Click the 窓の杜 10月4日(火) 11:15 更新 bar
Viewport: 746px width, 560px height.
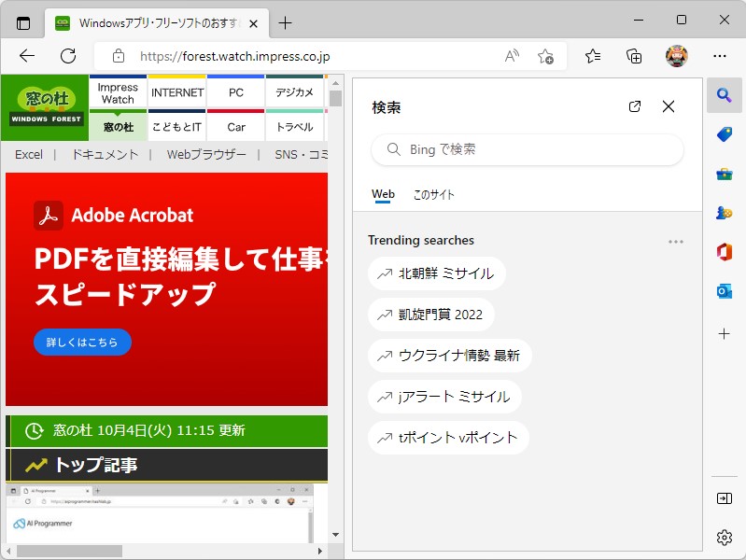click(166, 430)
